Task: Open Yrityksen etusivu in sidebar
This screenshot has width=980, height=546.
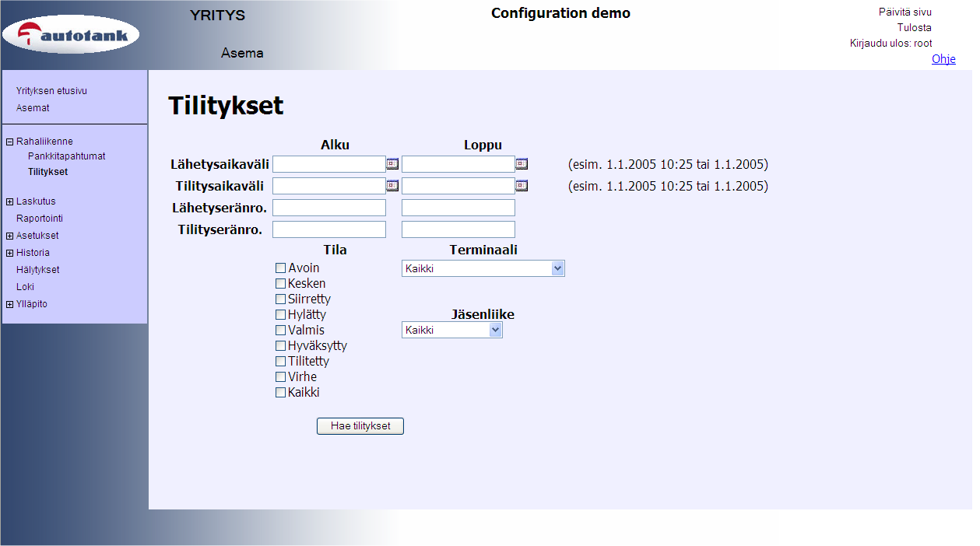Action: pos(51,91)
